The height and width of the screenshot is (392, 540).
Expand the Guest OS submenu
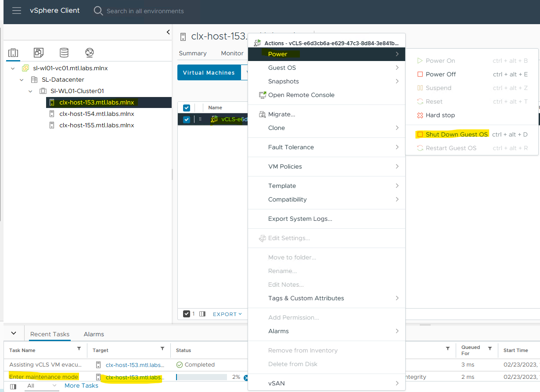327,68
